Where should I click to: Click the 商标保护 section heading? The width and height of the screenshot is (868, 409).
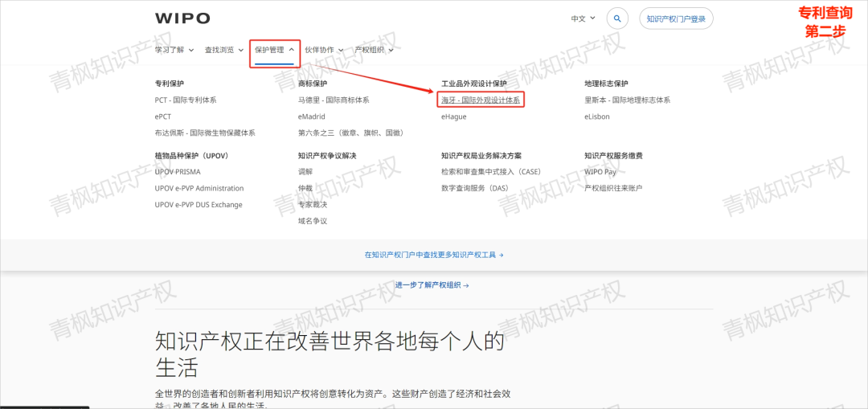[x=312, y=84]
